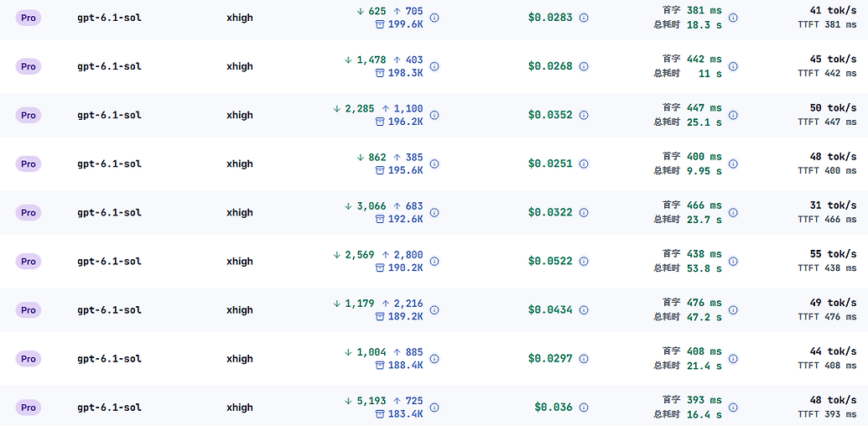Screen dimensions: 868x426
Task: Click token info icon beside 188.4K cache
Action: click(434, 359)
